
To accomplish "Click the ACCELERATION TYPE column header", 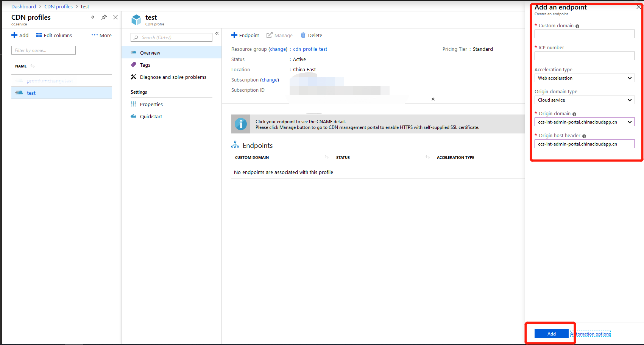I will 455,157.
